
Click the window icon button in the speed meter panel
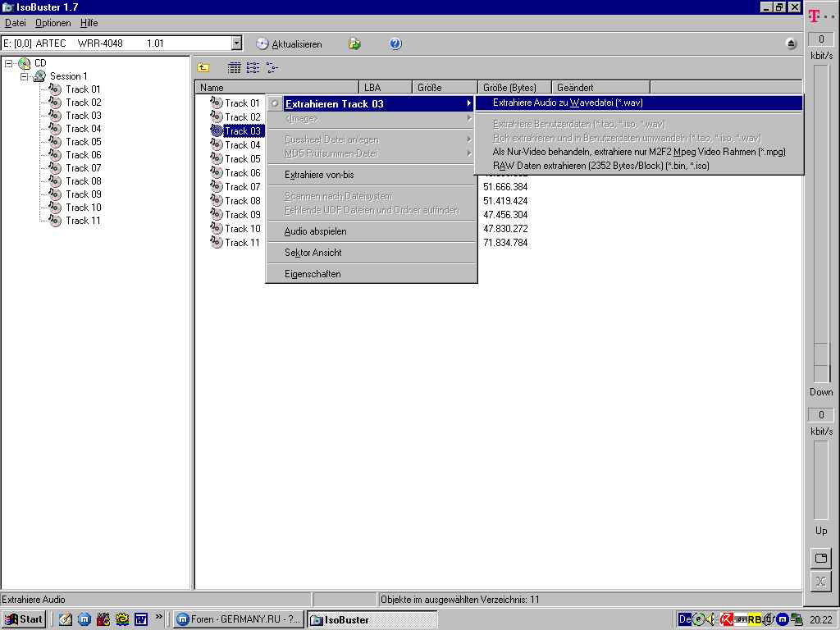pos(820,558)
